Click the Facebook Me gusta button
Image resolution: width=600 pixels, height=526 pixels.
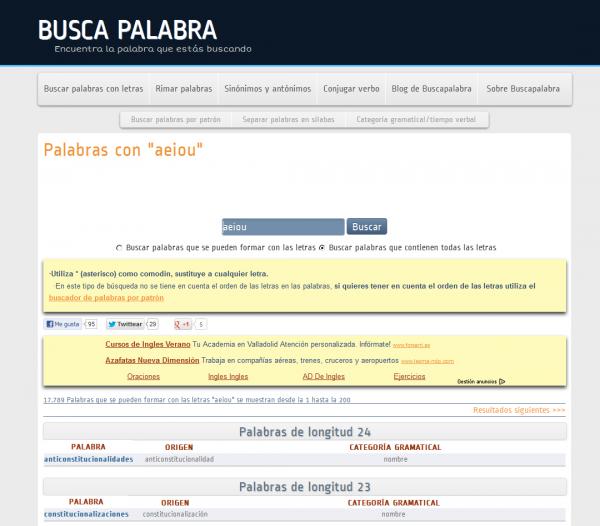pyautogui.click(x=63, y=324)
